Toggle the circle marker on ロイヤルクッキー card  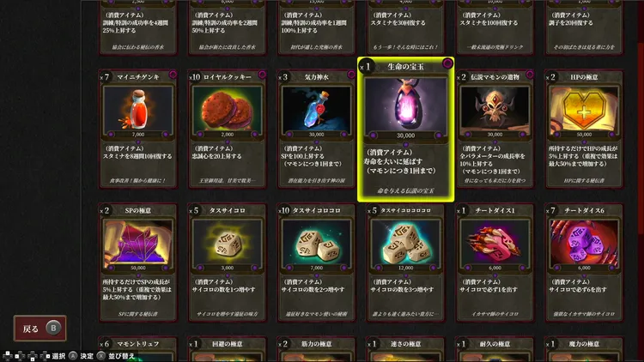[262, 75]
